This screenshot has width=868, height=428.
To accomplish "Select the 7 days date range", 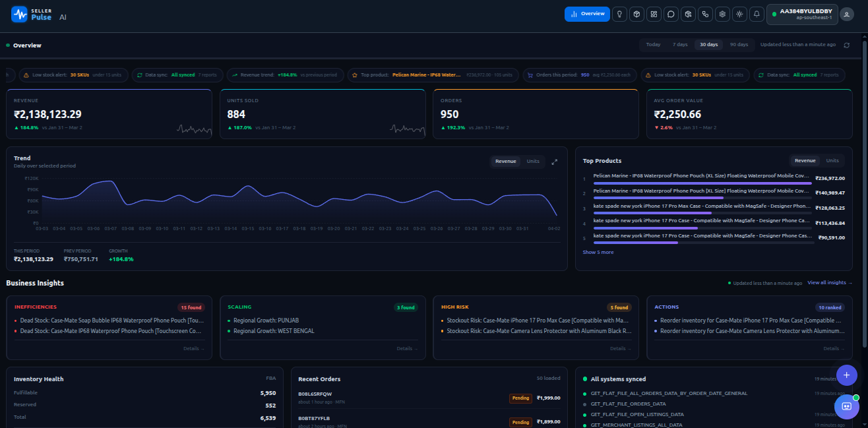I will (x=680, y=45).
